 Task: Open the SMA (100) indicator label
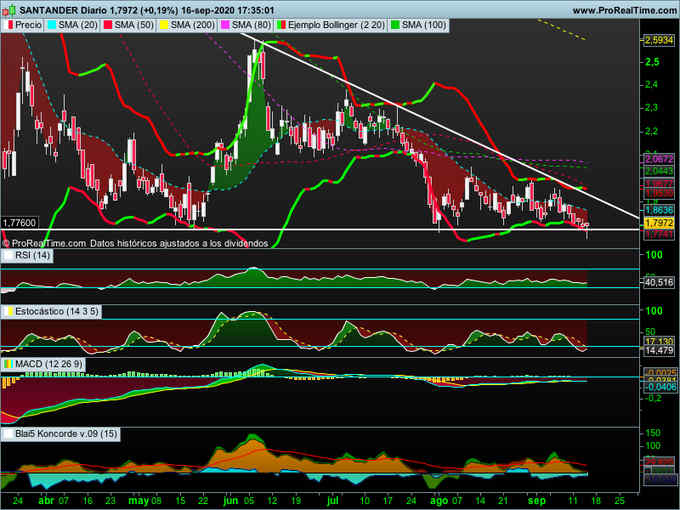point(424,25)
